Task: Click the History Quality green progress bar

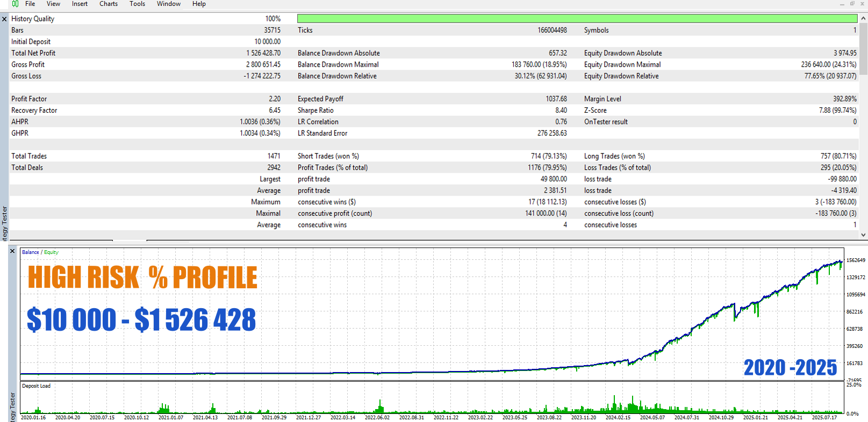Action: pos(577,19)
